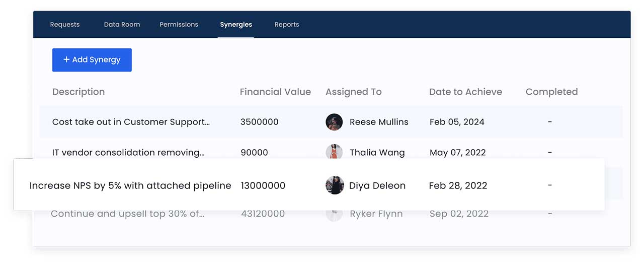Select the Increase NPS by 5% synergy
The height and width of the screenshot is (263, 644).
tap(130, 185)
